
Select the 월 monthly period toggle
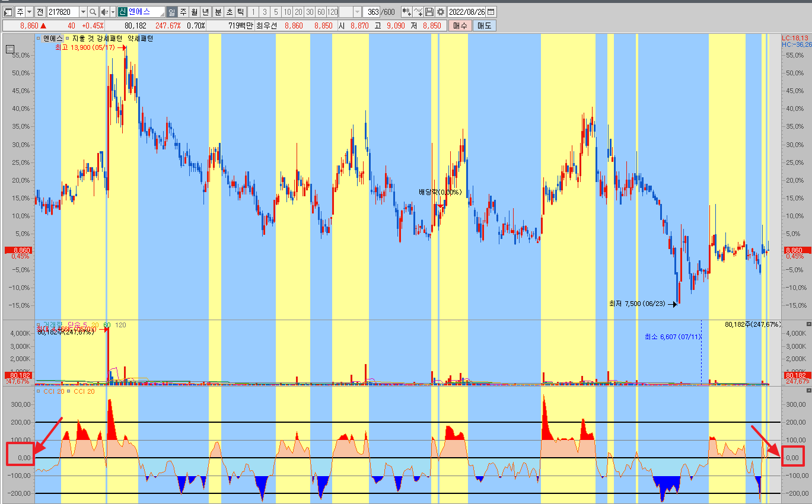point(194,12)
